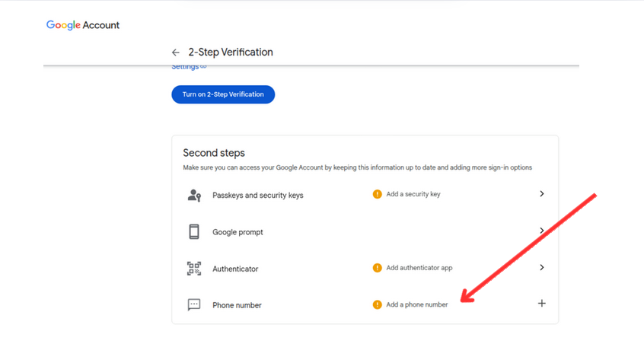Open the partially hidden Settings link
The width and height of the screenshot is (644, 363).
pos(187,67)
